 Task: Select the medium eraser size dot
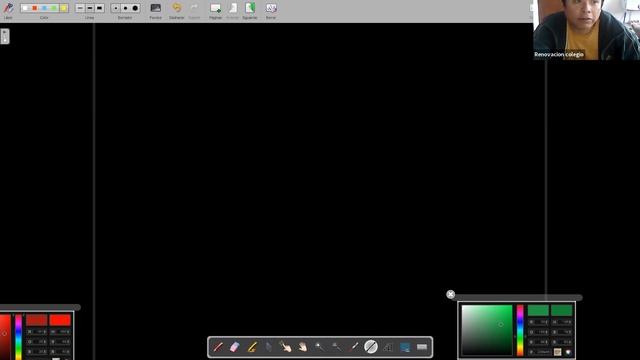tap(125, 8)
